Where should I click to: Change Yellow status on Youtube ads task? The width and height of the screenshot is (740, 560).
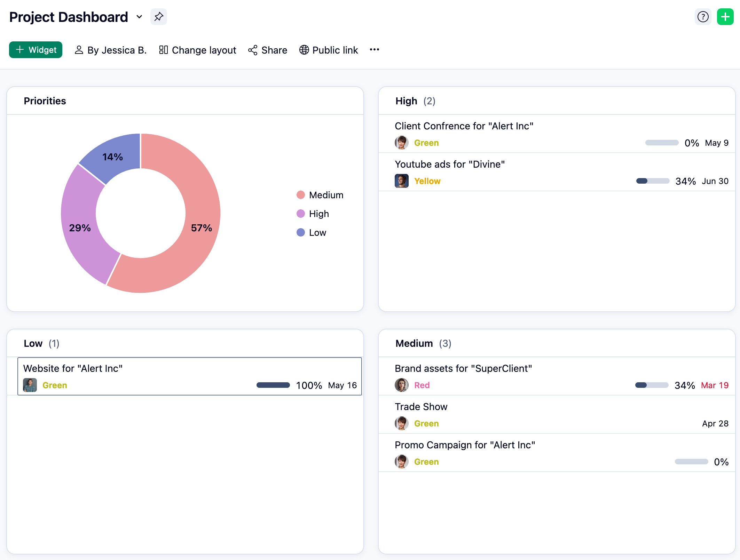click(427, 181)
